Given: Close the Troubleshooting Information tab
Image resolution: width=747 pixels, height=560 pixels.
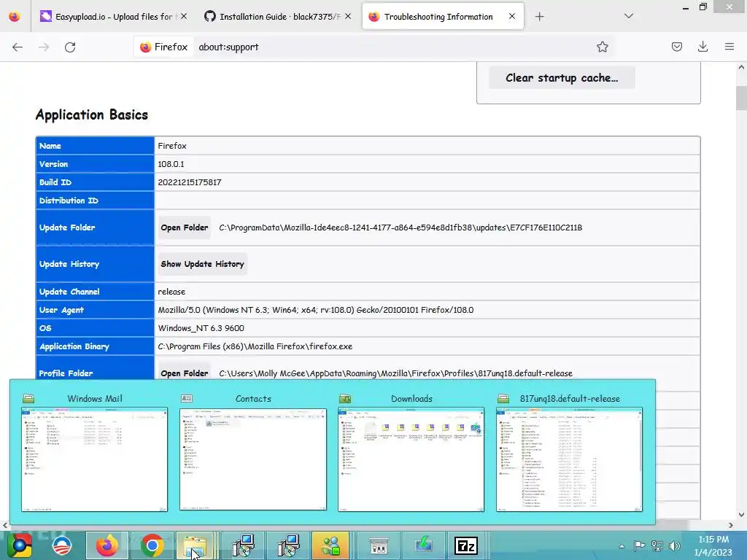Looking at the screenshot, I should pyautogui.click(x=511, y=16).
